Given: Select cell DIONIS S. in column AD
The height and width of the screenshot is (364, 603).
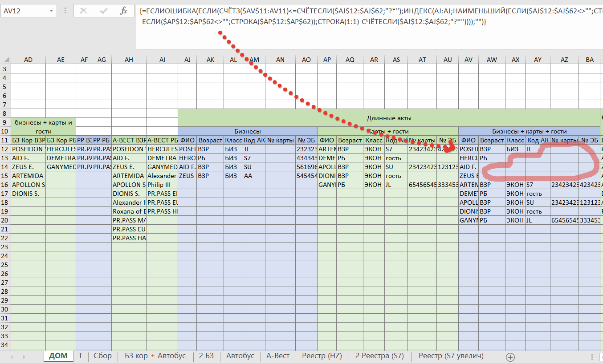Looking at the screenshot, I should coord(28,194).
